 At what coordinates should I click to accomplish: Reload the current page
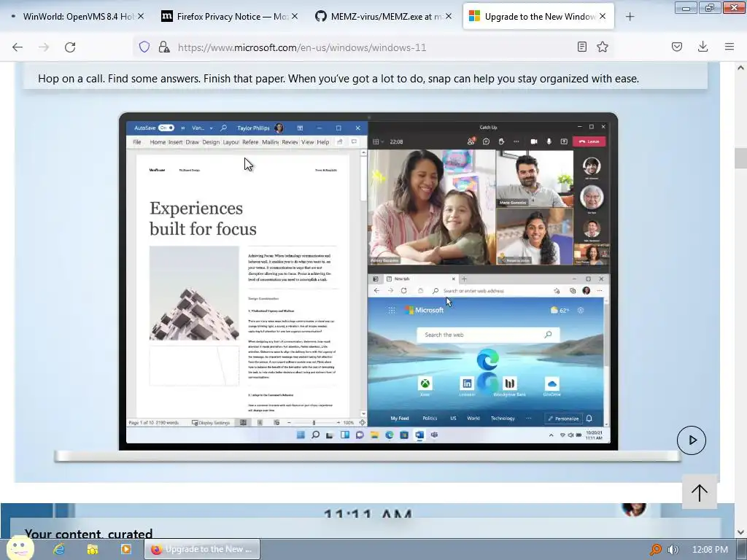70,47
